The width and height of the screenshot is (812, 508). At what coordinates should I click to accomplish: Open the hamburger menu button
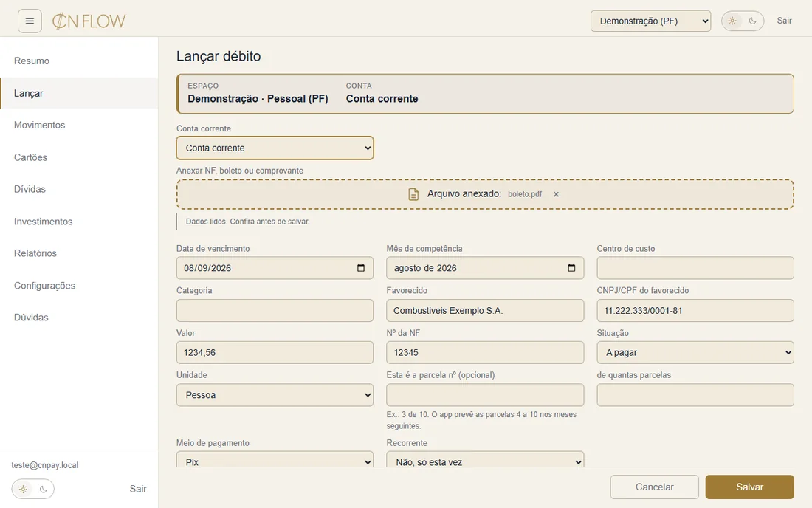pos(30,21)
